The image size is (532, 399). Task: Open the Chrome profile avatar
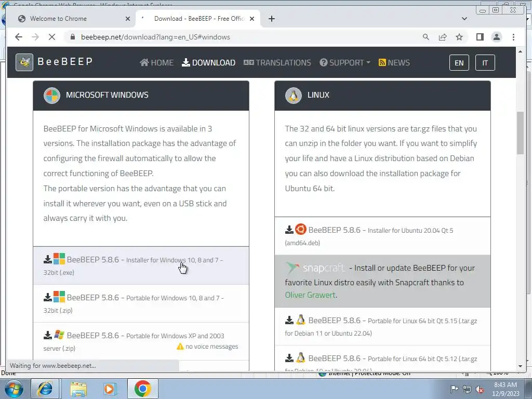point(496,37)
